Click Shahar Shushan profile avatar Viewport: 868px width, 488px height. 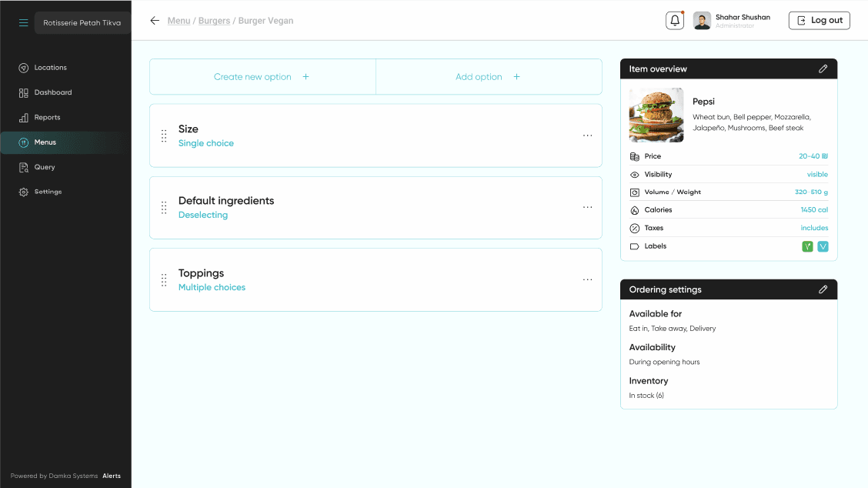tap(702, 21)
